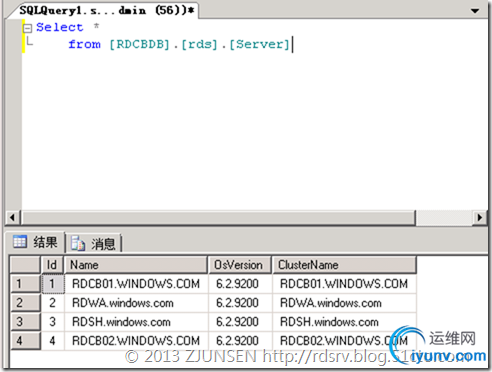Click Id cell with value 4
Viewport: 492px width, 372px height.
[53, 341]
